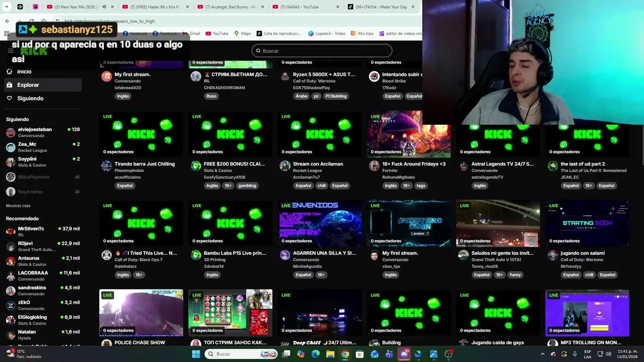Screen dimensions: 644x362
Task: Click the taskbar Buscar search box
Action: 242,354
